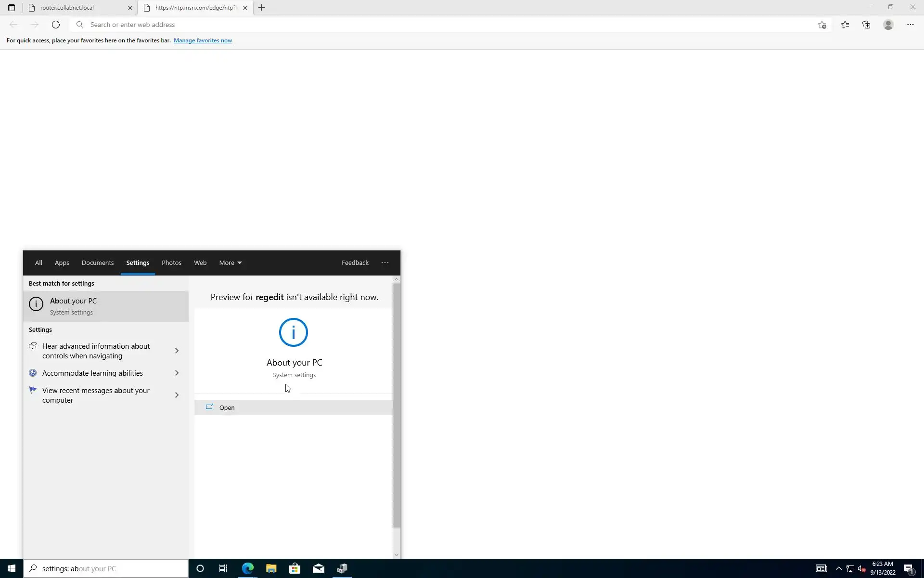
Task: Expand Hear advanced information result arrow
Action: tap(177, 351)
